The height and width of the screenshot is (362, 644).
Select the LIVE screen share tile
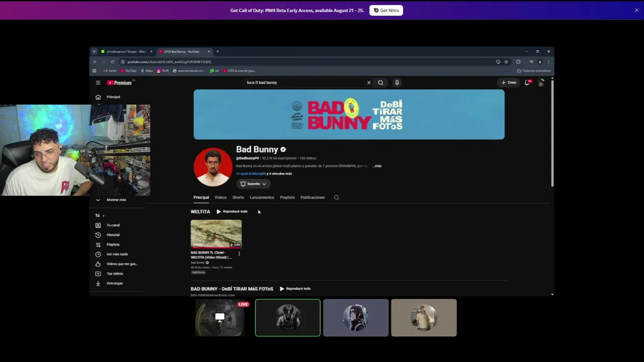pyautogui.click(x=220, y=318)
